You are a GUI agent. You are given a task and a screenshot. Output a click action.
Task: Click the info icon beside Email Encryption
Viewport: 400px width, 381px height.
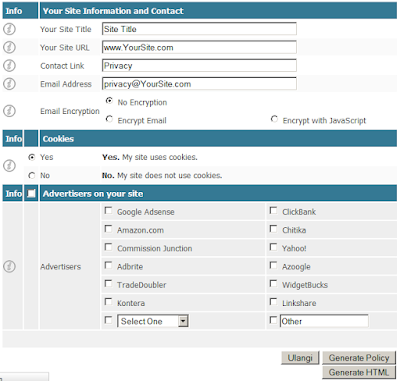point(9,111)
